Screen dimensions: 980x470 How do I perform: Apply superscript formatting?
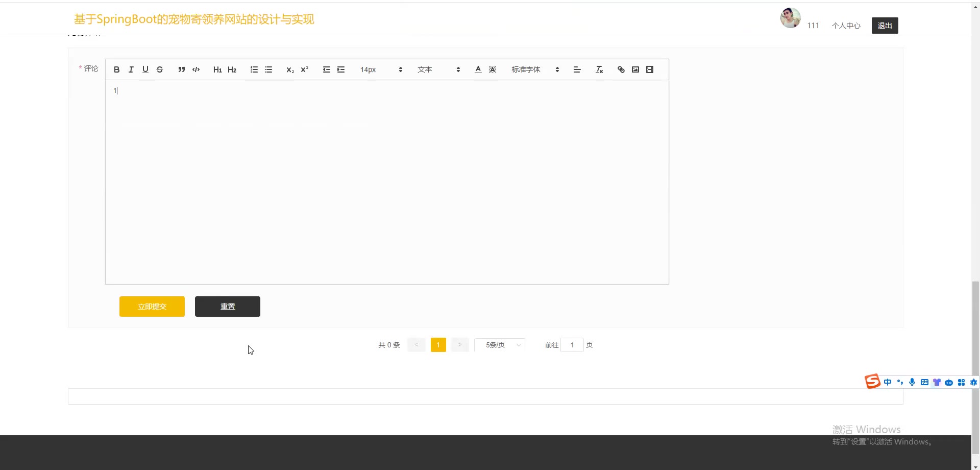(x=305, y=69)
